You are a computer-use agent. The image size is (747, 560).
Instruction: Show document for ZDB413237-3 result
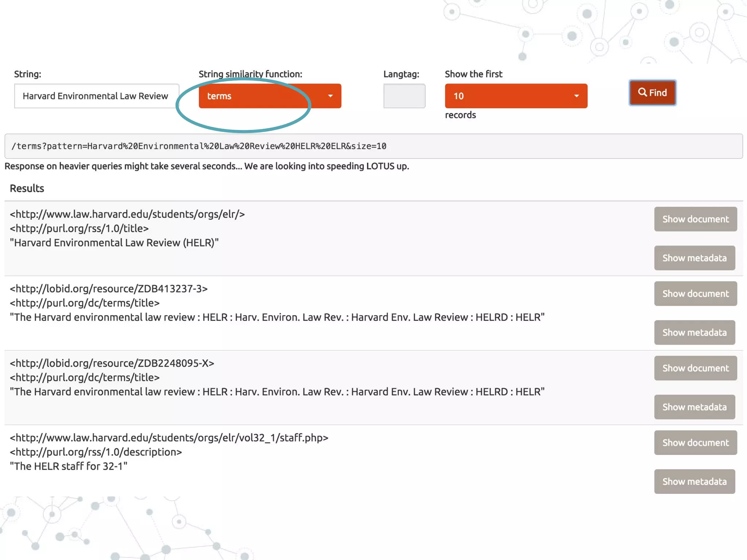tap(695, 293)
